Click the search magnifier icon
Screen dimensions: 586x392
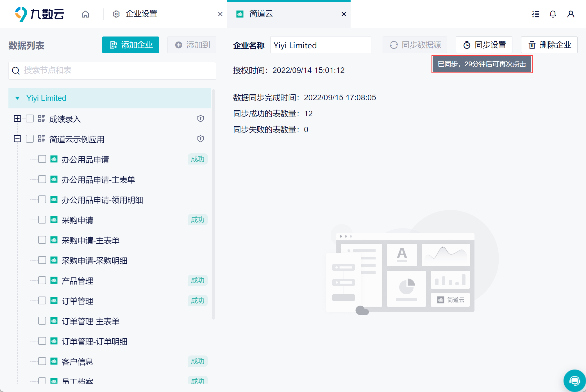(x=16, y=71)
